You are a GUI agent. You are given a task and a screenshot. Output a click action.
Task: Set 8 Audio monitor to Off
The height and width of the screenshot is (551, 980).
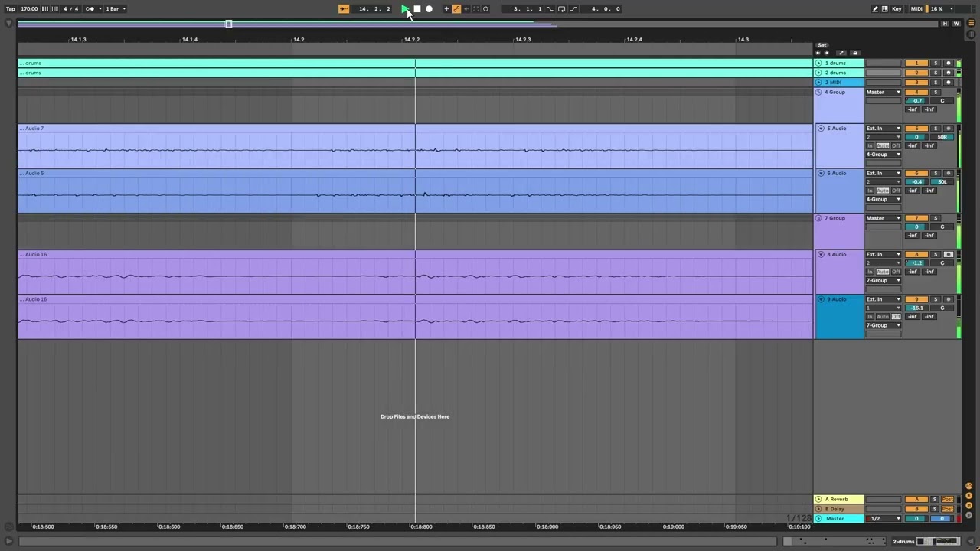click(896, 272)
